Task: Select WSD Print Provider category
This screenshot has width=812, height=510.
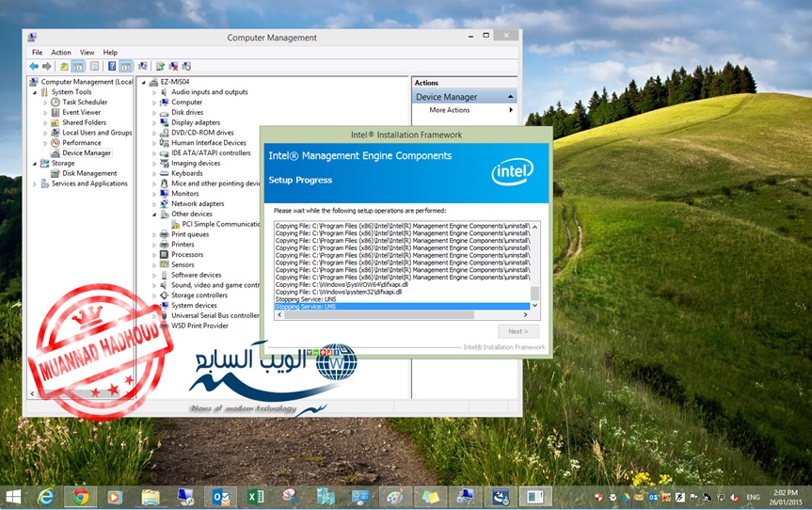Action: point(199,326)
